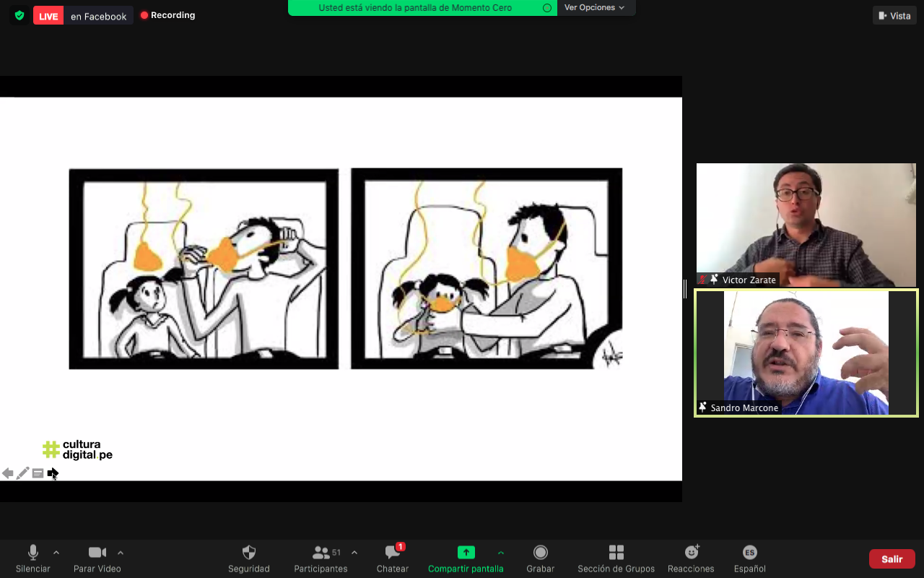Mute microphone with Silenciar
Viewport: 924px width, 578px height.
32,553
